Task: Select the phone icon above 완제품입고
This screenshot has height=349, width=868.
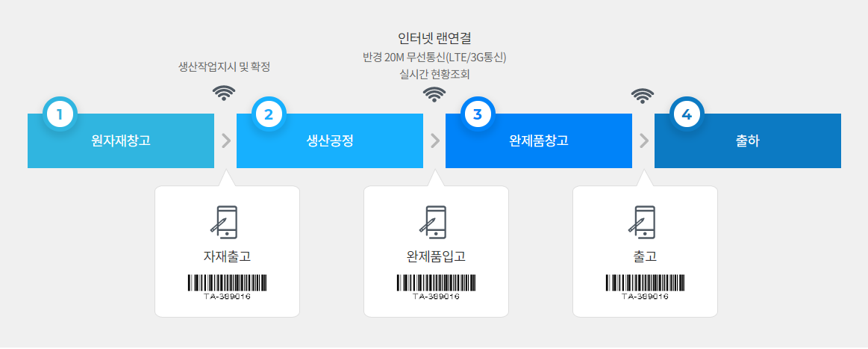Action: tap(432, 223)
